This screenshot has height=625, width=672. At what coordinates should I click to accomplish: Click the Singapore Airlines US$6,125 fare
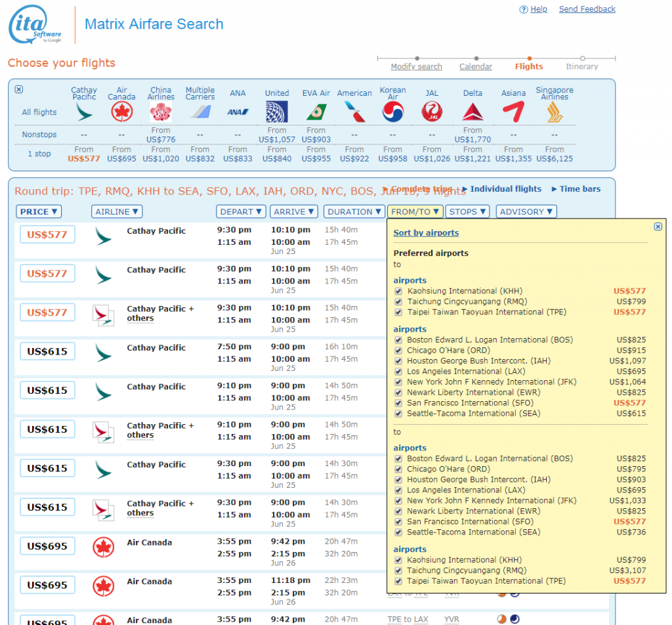555,159
